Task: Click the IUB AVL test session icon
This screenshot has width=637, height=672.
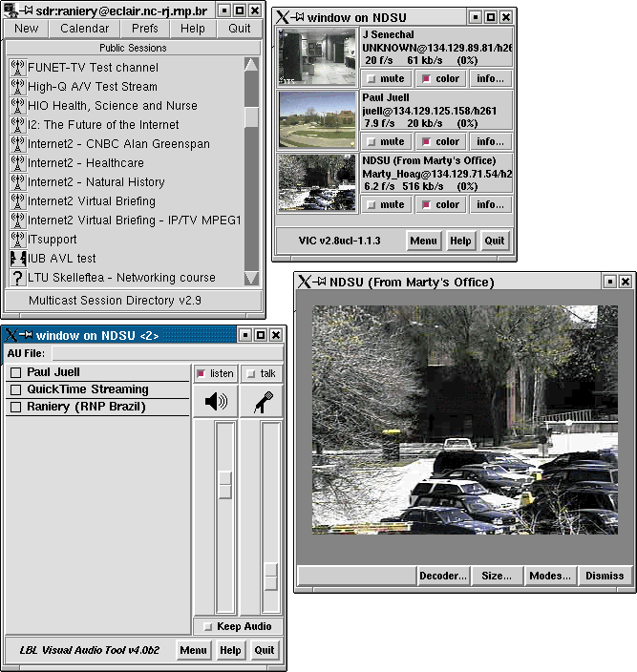Action: point(17,259)
